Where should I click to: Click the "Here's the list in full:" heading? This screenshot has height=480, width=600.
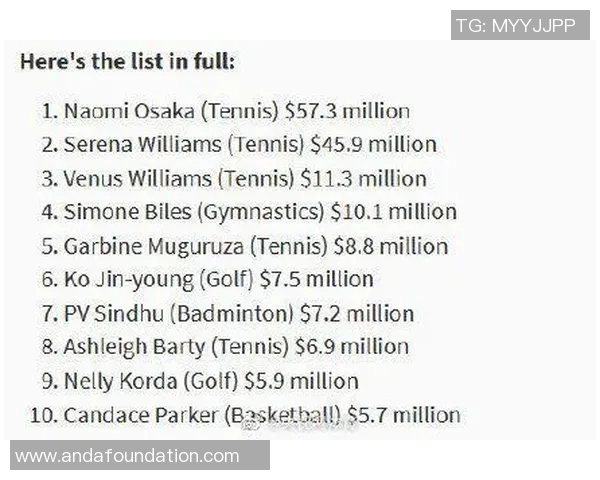[127, 60]
